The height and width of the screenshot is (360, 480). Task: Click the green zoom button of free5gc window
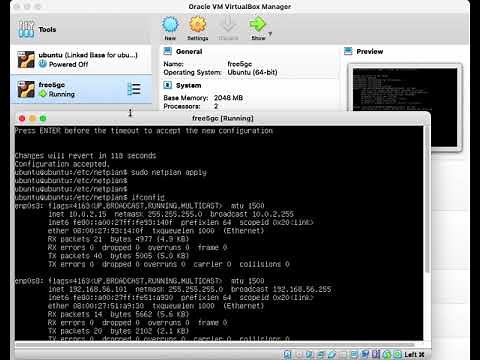[43, 118]
